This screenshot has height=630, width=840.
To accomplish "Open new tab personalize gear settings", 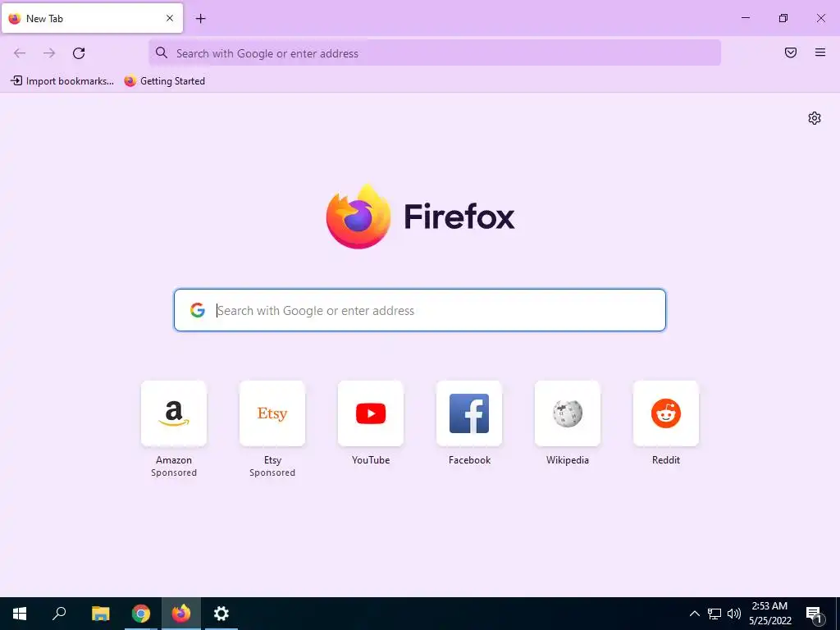I will click(815, 118).
